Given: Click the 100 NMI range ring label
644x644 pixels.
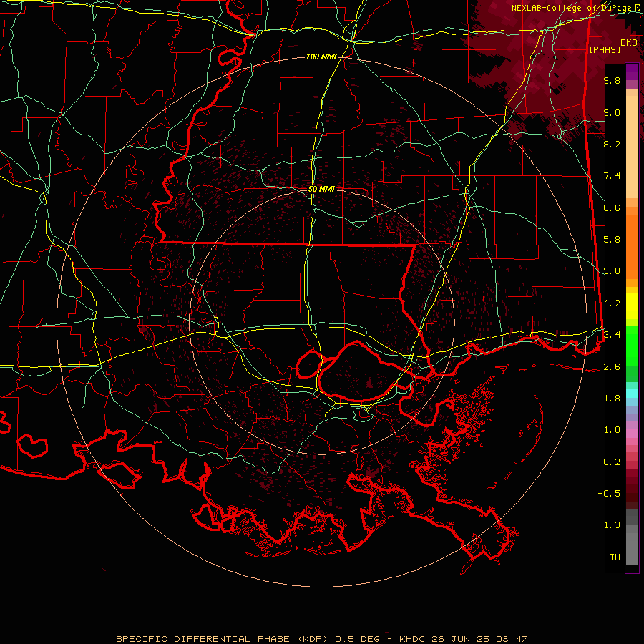Looking at the screenshot, I should tap(321, 57).
